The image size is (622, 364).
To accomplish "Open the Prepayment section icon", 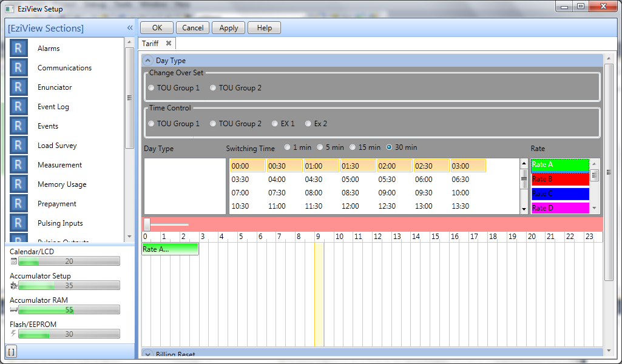I will (x=18, y=204).
